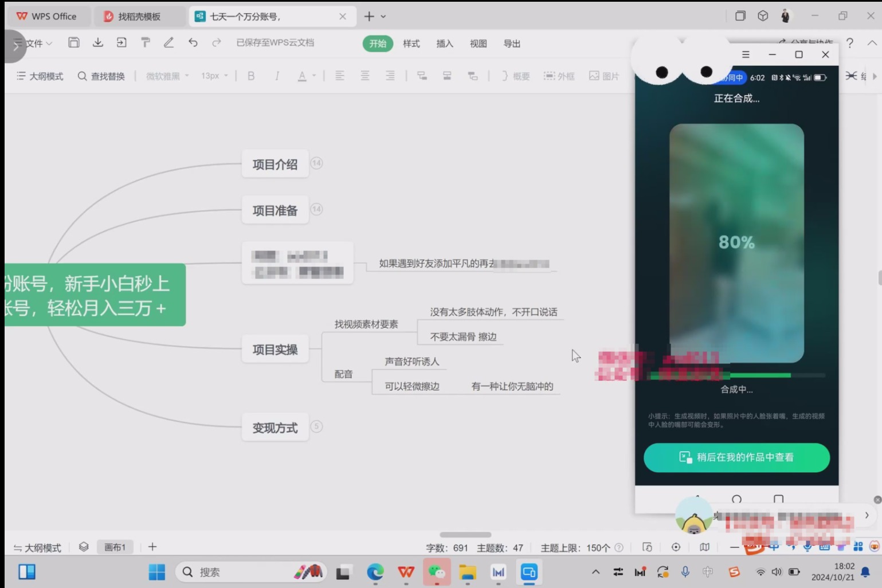Click the green synthesis progress bar
The image size is (882, 588).
click(736, 375)
